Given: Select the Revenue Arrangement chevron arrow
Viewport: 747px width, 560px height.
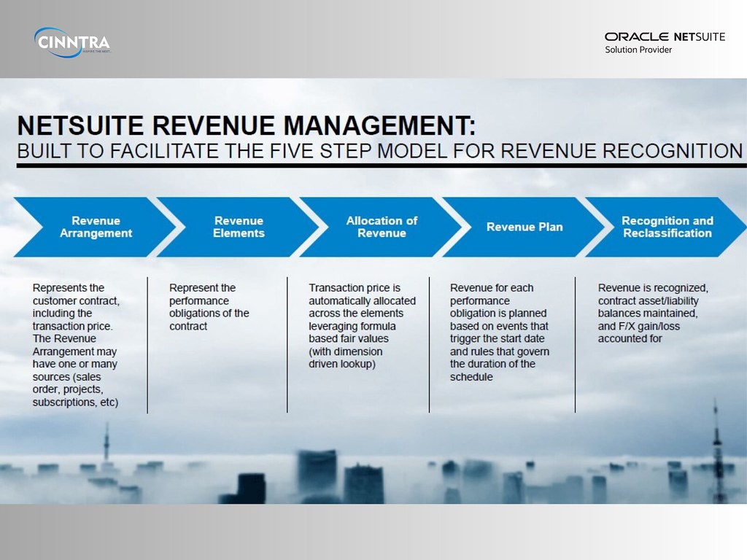Looking at the screenshot, I should (x=96, y=227).
